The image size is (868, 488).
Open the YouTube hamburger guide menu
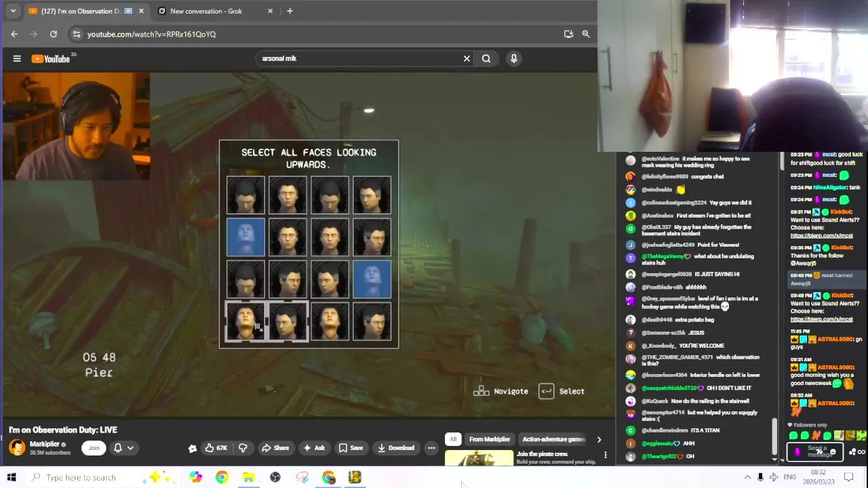[x=17, y=59]
